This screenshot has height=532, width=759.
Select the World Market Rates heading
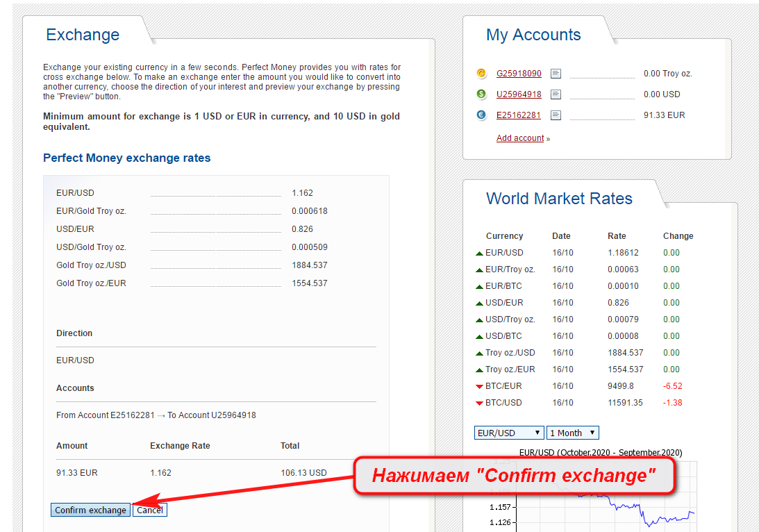(x=559, y=199)
